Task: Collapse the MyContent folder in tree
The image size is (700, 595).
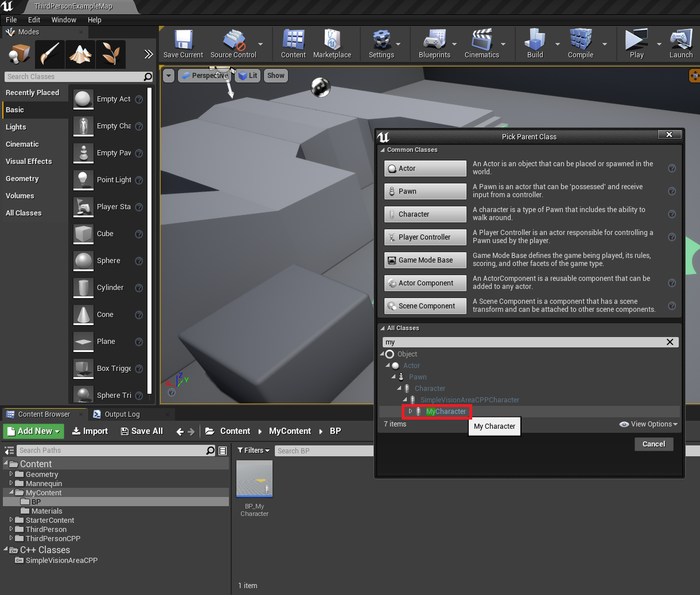Action: (x=13, y=493)
